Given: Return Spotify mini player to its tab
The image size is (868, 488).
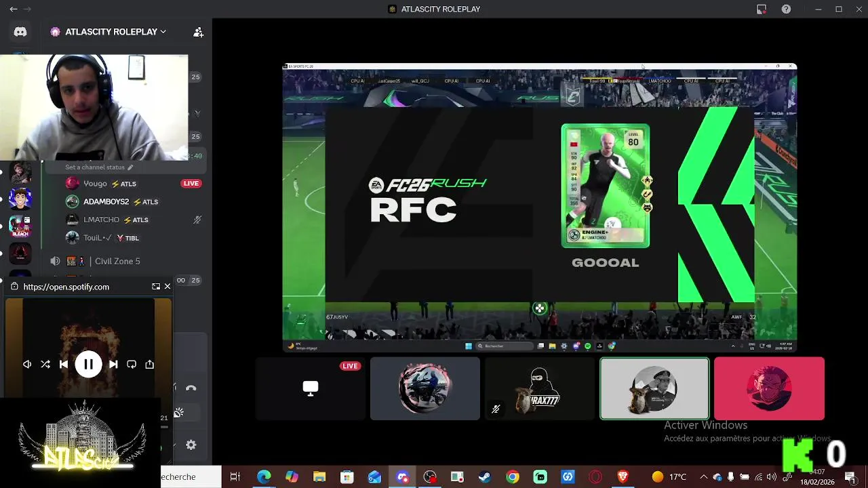Looking at the screenshot, I should pyautogui.click(x=156, y=287).
